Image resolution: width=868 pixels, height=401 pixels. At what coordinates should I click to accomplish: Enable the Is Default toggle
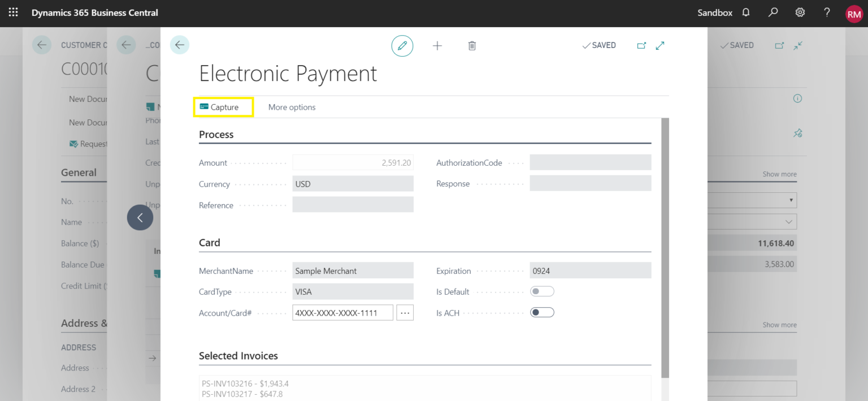(542, 291)
